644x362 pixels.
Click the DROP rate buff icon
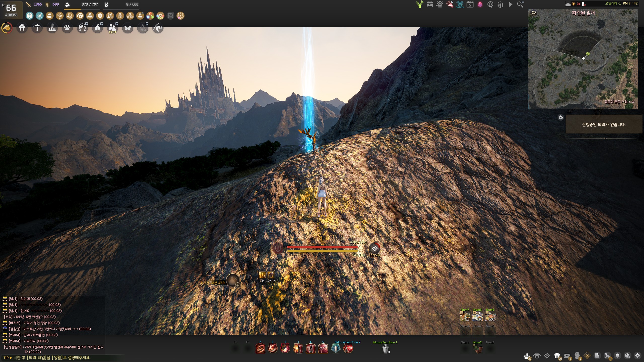tap(130, 16)
